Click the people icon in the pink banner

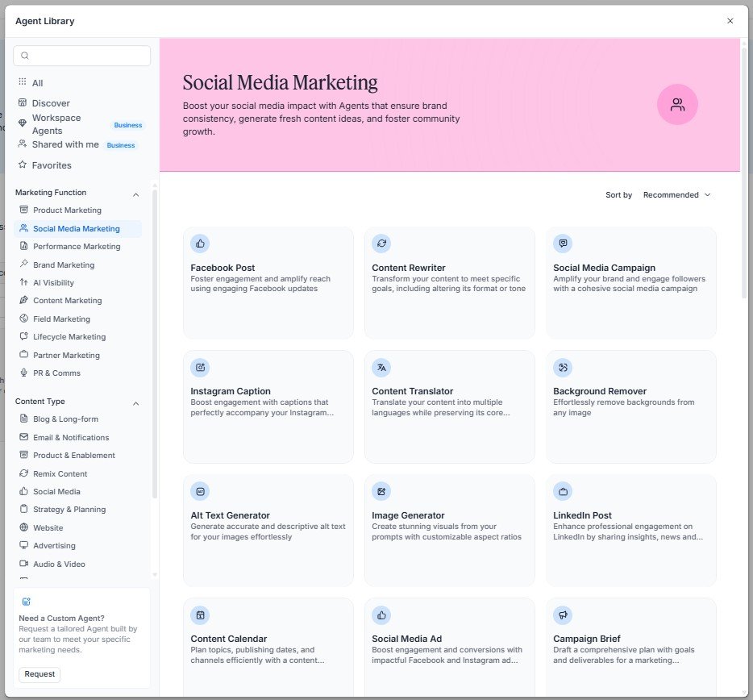pyautogui.click(x=677, y=105)
